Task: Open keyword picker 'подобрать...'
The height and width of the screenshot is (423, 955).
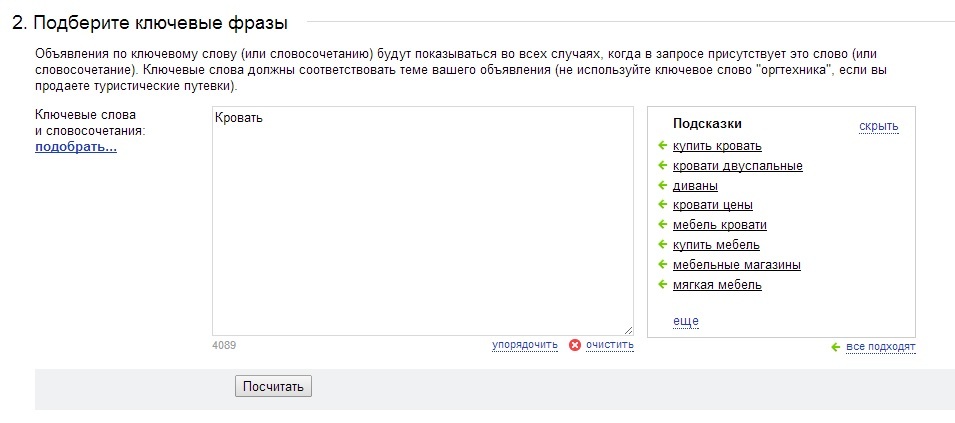Action: point(76,147)
